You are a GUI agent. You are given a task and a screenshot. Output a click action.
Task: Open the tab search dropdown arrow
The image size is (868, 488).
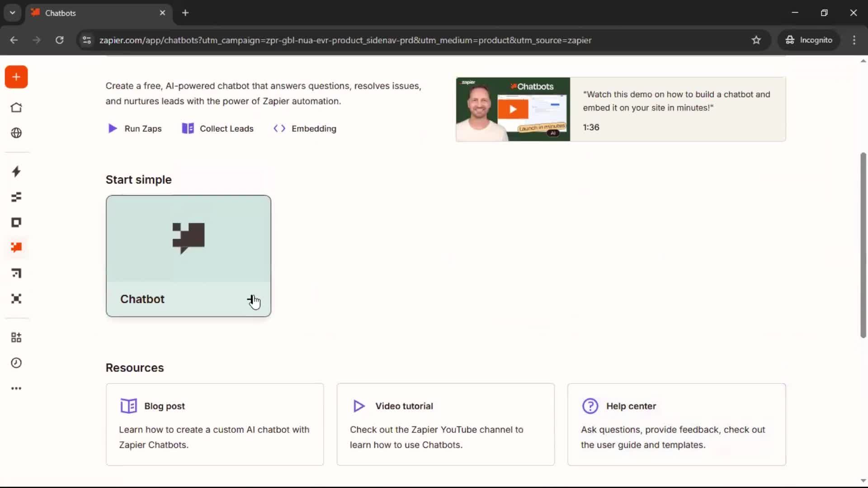(x=12, y=13)
